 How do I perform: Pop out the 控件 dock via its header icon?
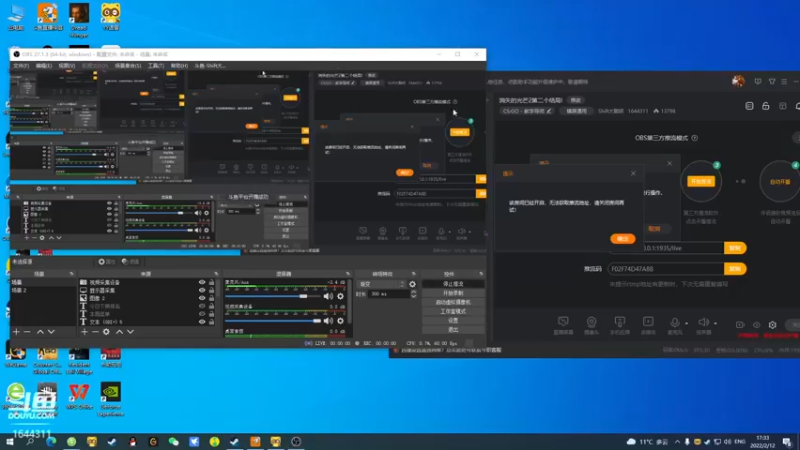(x=481, y=274)
